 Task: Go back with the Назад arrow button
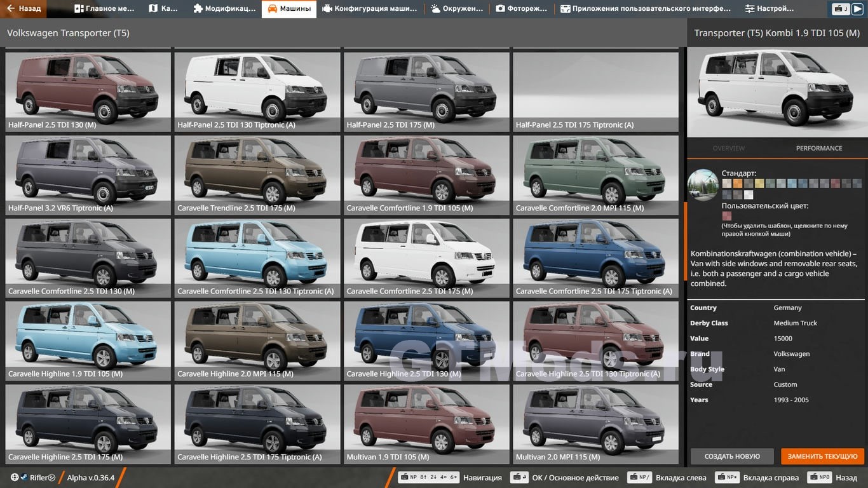(x=24, y=9)
